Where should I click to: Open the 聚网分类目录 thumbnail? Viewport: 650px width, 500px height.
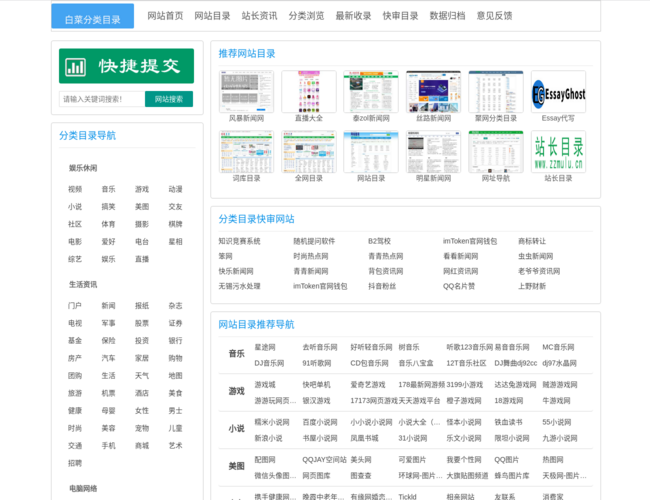pyautogui.click(x=496, y=92)
